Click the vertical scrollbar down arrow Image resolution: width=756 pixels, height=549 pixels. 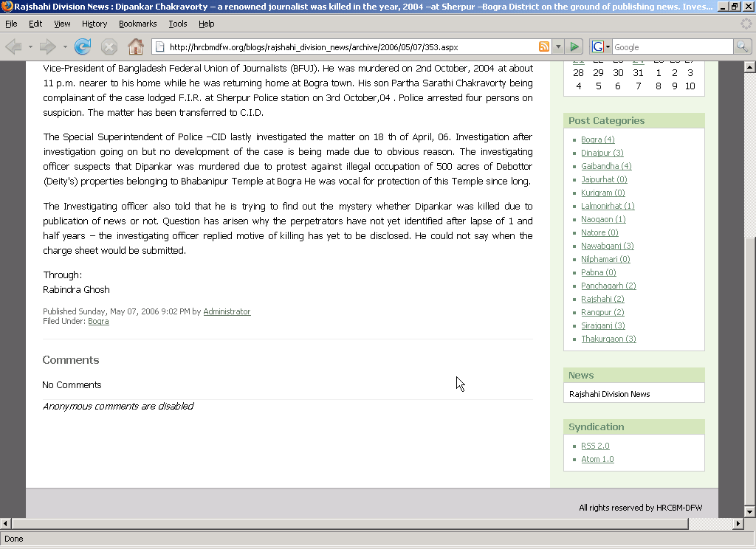click(x=750, y=512)
